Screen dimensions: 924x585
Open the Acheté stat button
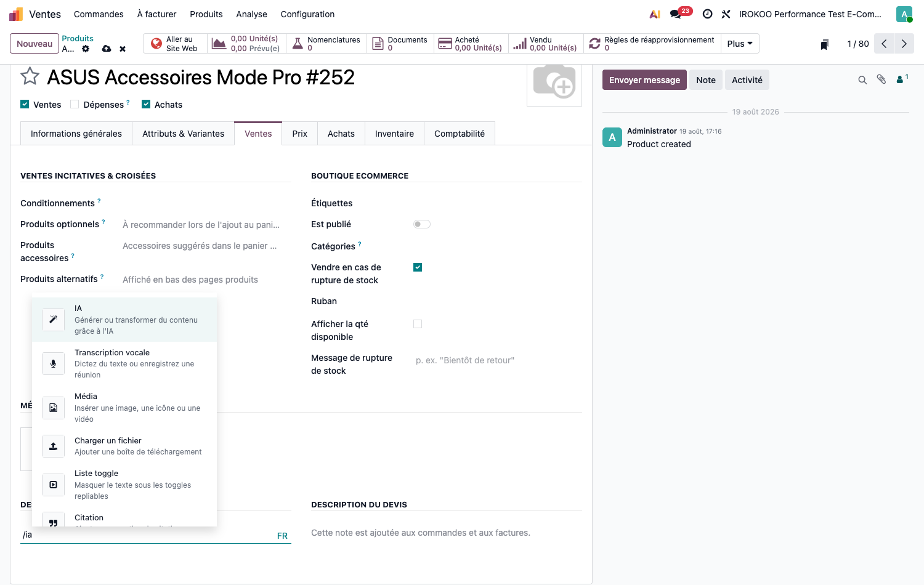[471, 44]
